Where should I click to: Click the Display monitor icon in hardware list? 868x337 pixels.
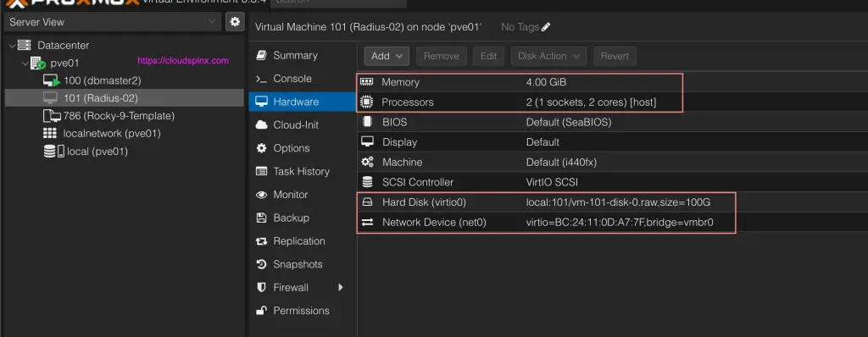[x=367, y=142]
